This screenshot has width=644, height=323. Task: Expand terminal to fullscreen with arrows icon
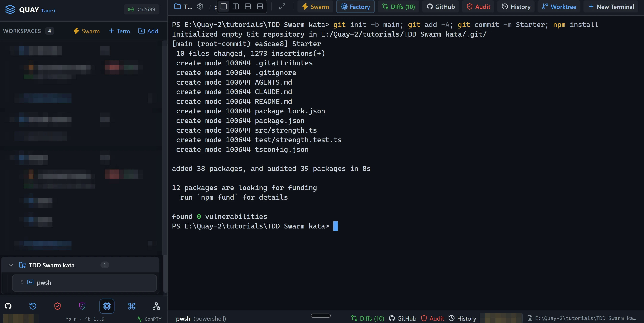(282, 7)
